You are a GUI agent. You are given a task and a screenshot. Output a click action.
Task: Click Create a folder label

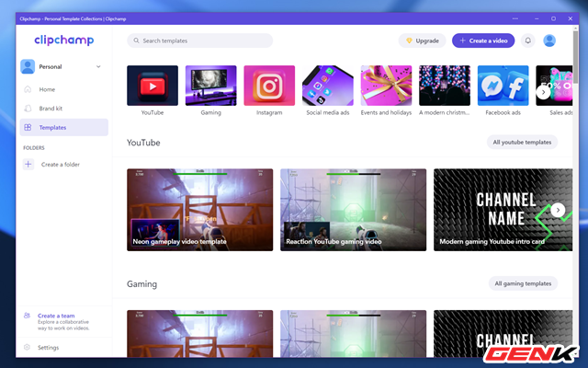[61, 165]
